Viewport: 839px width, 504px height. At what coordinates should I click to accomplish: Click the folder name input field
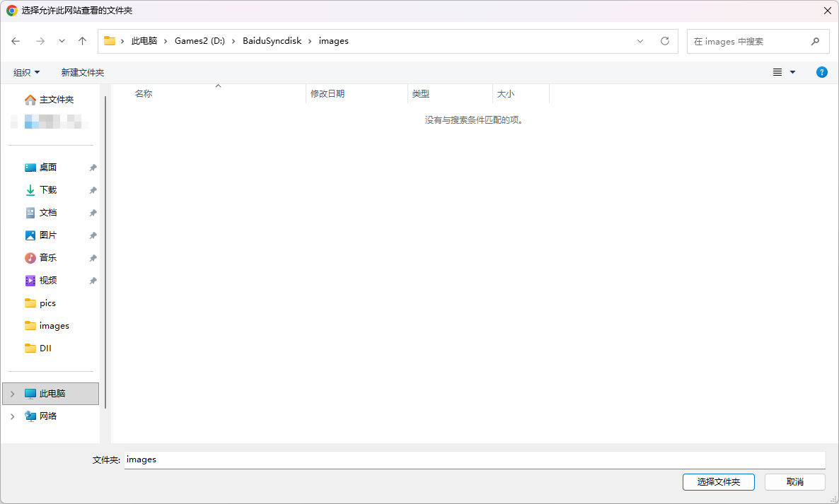tap(474, 459)
